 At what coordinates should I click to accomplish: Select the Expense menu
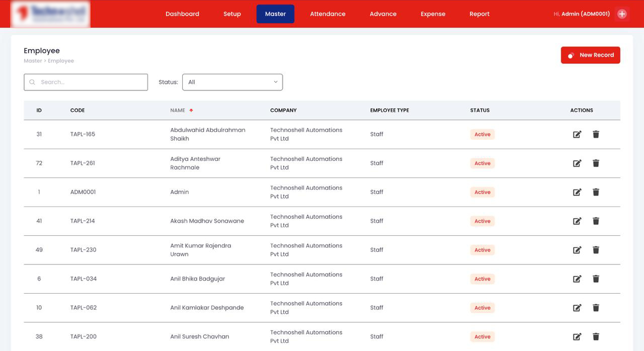point(433,14)
